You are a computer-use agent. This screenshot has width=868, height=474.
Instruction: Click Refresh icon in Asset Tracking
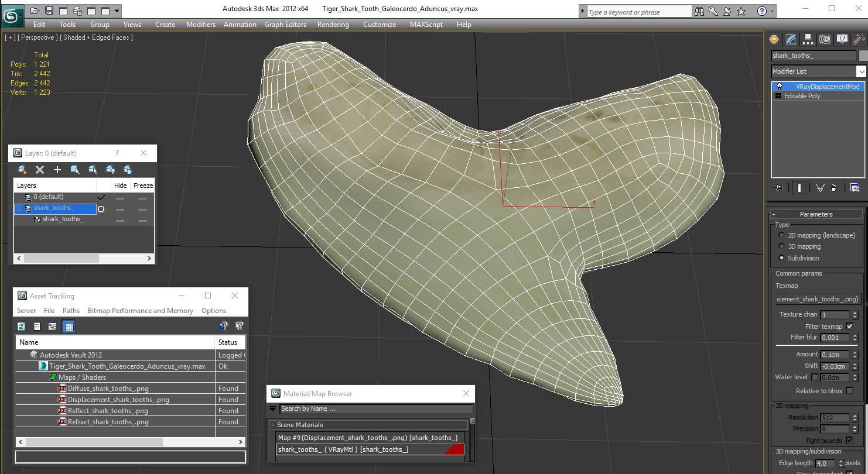[x=22, y=327]
